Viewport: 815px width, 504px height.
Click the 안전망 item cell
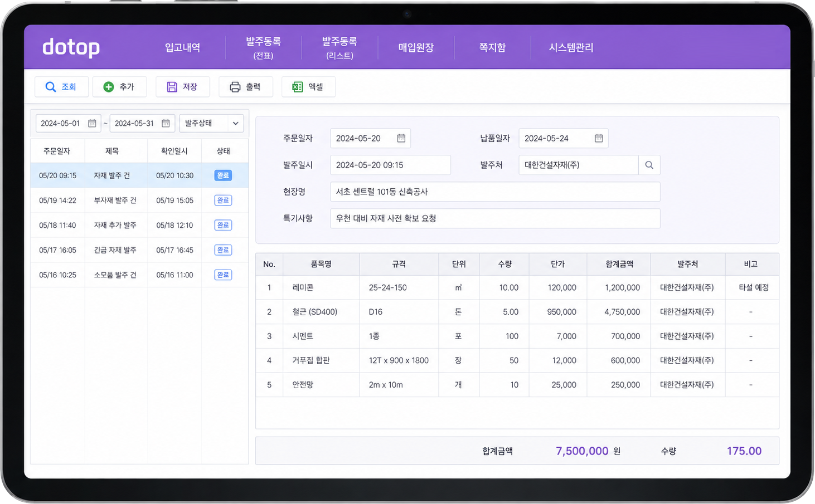(321, 385)
